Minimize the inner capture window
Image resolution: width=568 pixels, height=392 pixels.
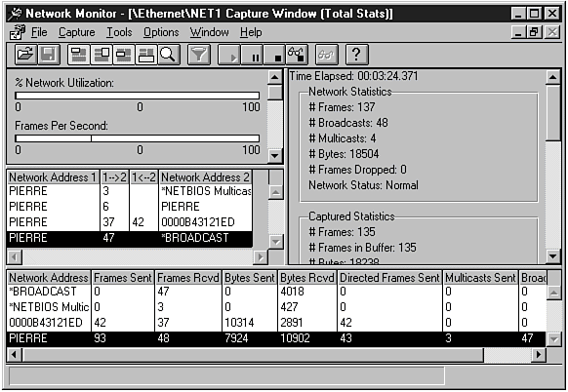[x=519, y=32]
